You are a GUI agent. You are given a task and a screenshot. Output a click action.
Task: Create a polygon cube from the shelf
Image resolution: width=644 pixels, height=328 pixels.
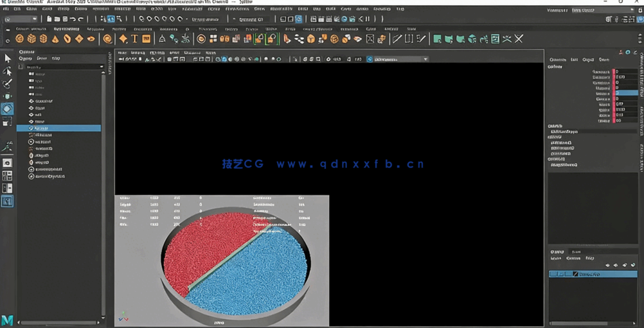32,39
